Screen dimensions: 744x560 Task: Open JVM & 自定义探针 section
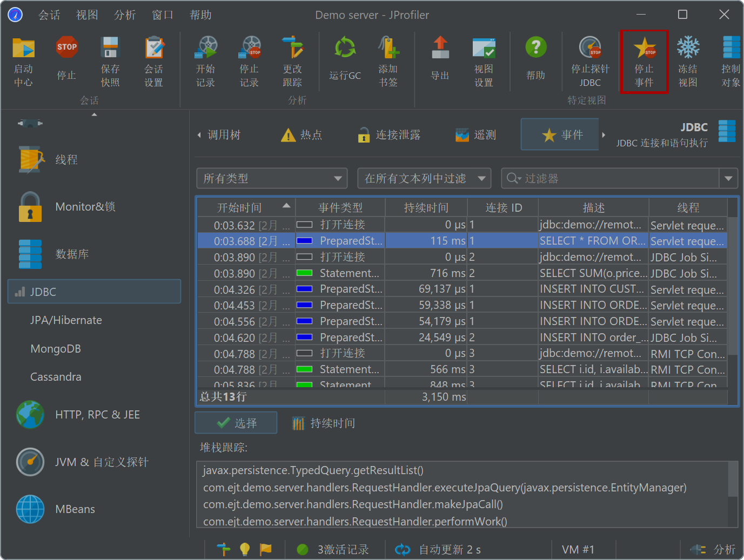coord(82,462)
